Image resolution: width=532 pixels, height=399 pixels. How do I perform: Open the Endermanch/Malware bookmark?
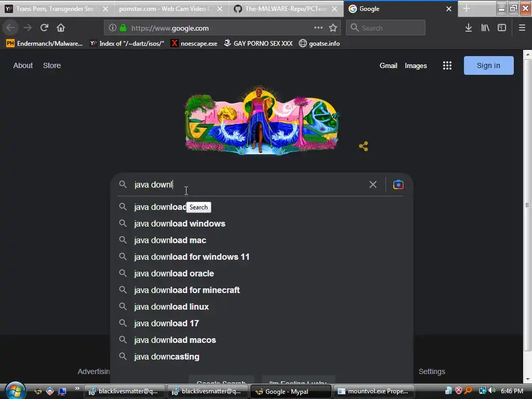coord(45,44)
